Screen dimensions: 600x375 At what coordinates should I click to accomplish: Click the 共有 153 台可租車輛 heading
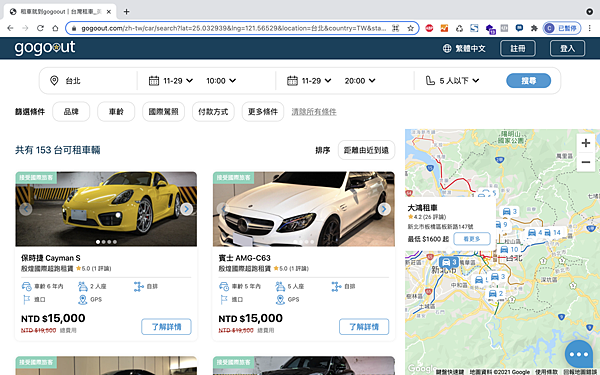(58, 150)
